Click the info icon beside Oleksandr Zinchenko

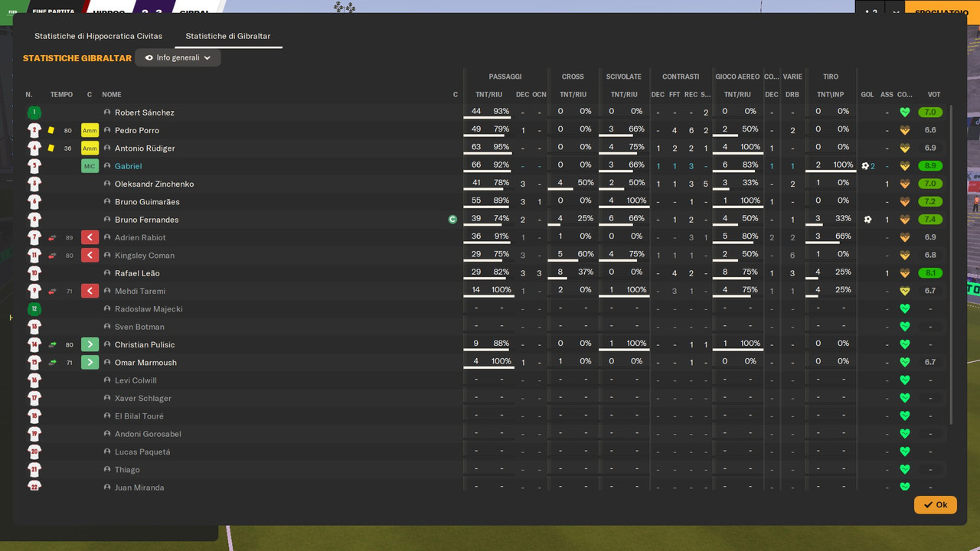point(107,184)
